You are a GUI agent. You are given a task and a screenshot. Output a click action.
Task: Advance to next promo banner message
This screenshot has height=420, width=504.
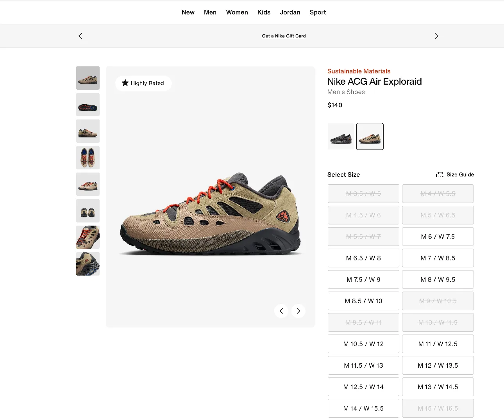pos(436,36)
